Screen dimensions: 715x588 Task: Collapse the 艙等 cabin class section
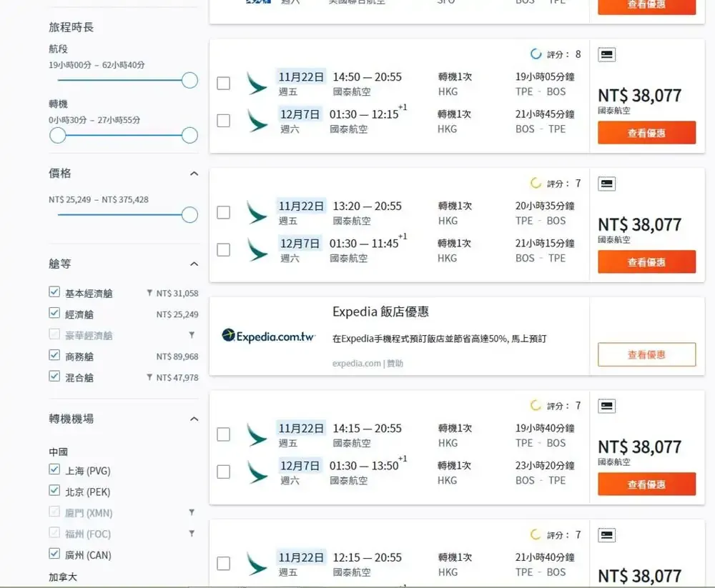[194, 264]
